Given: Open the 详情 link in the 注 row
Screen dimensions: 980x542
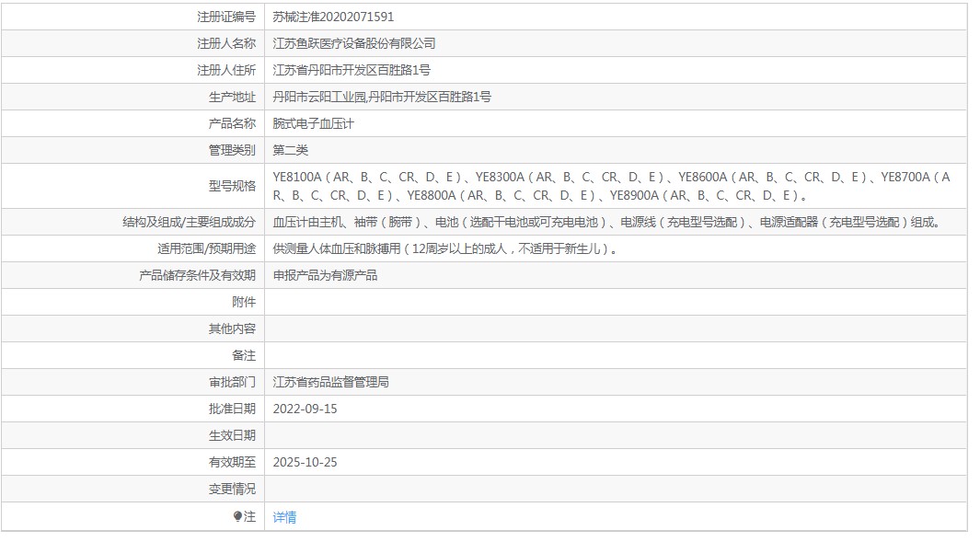Looking at the screenshot, I should [x=284, y=517].
